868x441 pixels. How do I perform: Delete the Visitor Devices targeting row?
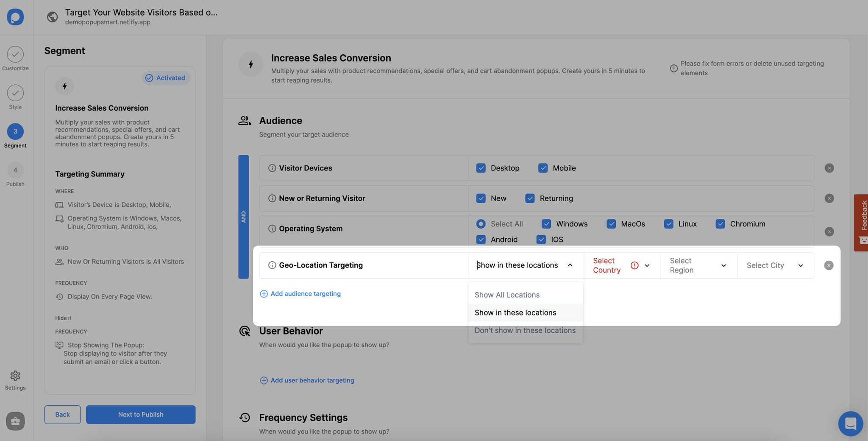pyautogui.click(x=829, y=168)
